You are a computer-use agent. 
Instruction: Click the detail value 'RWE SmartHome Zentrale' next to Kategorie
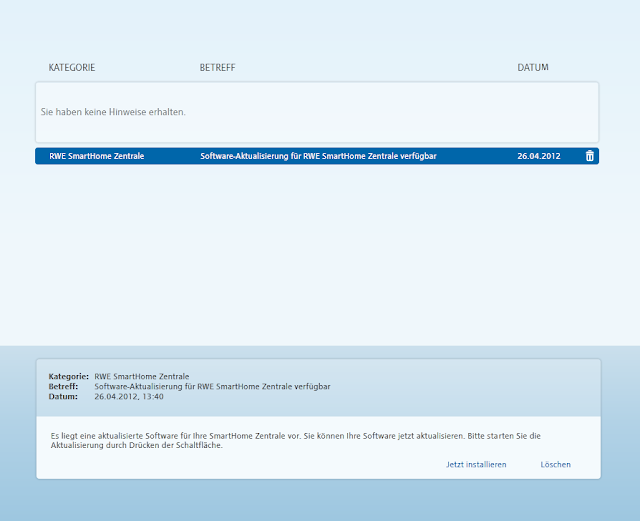(142, 376)
